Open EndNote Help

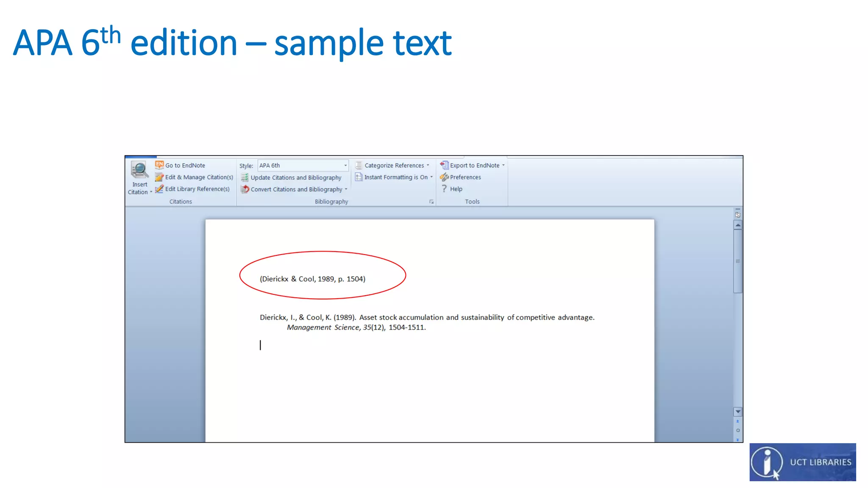pos(456,189)
